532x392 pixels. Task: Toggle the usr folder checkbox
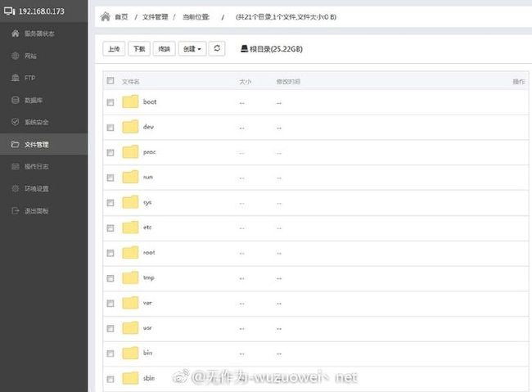pos(110,328)
